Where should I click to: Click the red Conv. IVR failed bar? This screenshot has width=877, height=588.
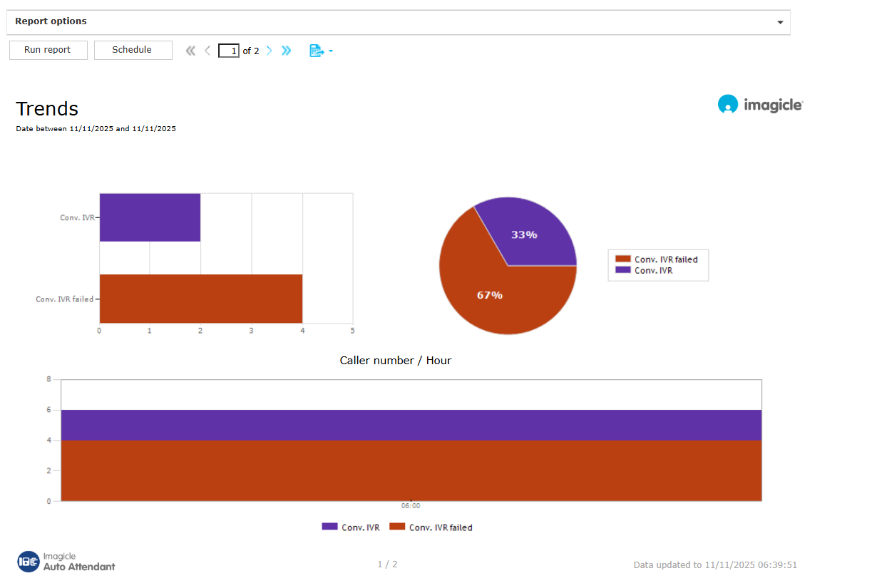tap(200, 299)
